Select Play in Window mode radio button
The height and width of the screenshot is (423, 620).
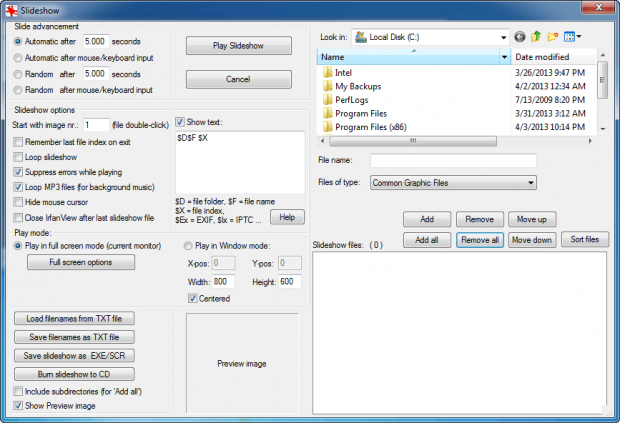click(188, 246)
